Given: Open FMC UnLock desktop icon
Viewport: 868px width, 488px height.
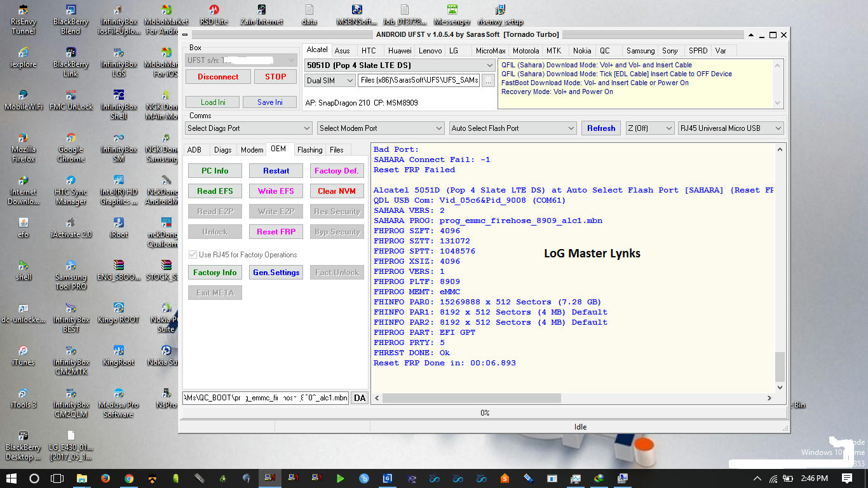Looking at the screenshot, I should coord(71,100).
